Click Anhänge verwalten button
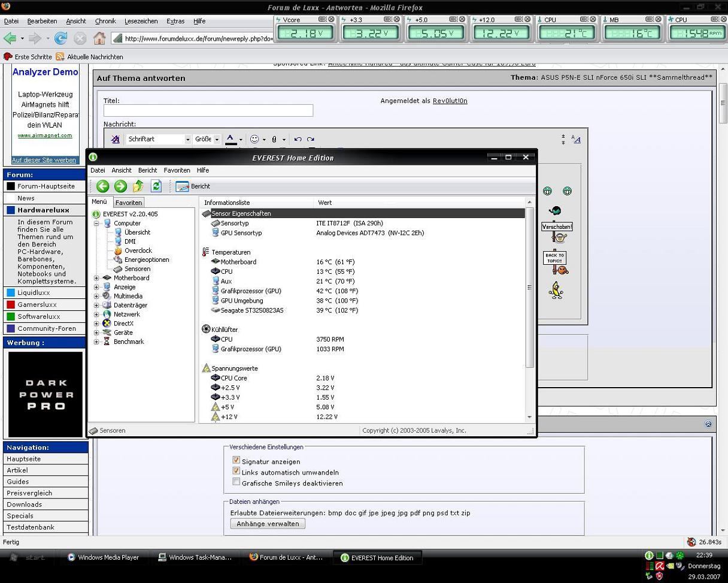728x583 pixels. tap(268, 524)
